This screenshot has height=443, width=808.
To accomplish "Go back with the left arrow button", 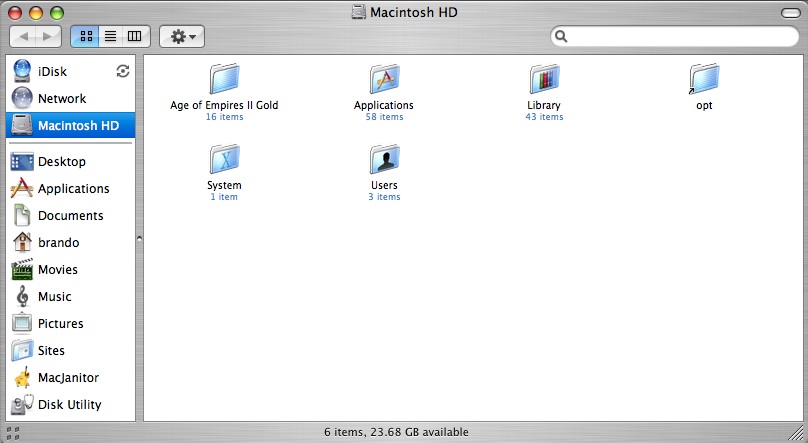I will (x=23, y=36).
